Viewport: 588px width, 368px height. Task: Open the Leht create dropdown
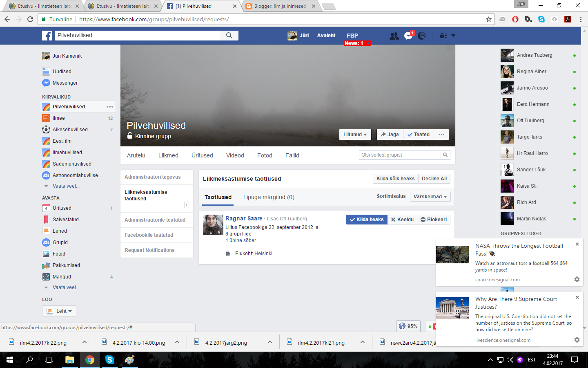tap(59, 311)
